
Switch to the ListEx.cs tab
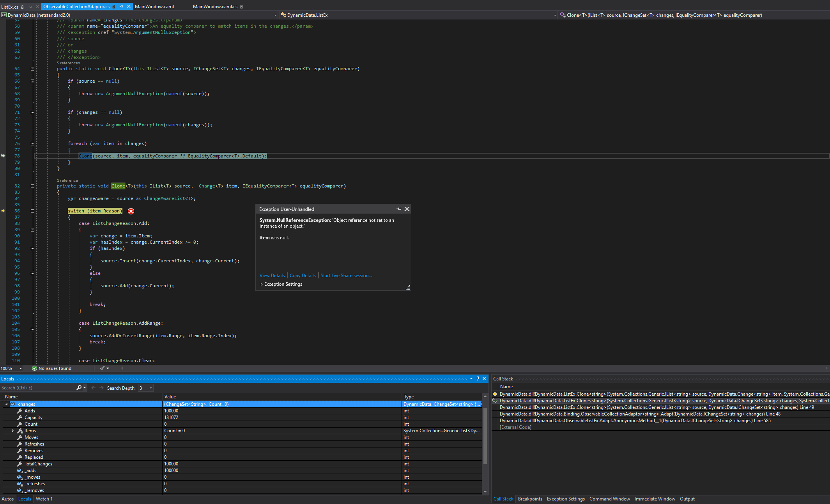[10, 7]
